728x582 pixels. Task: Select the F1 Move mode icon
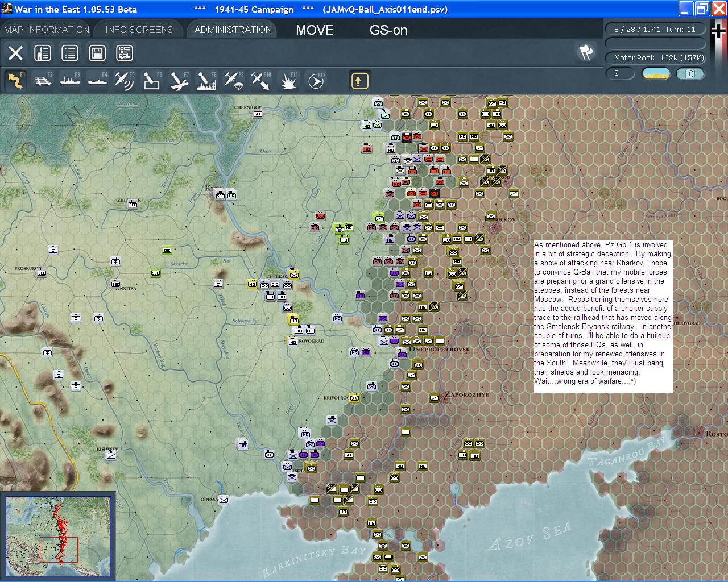point(15,81)
